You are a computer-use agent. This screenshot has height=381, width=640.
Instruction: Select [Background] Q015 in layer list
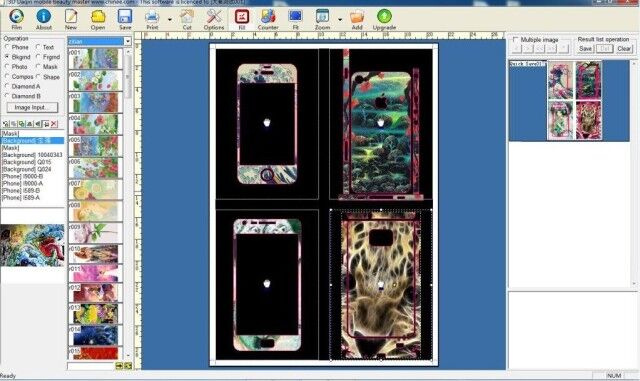[27, 162]
